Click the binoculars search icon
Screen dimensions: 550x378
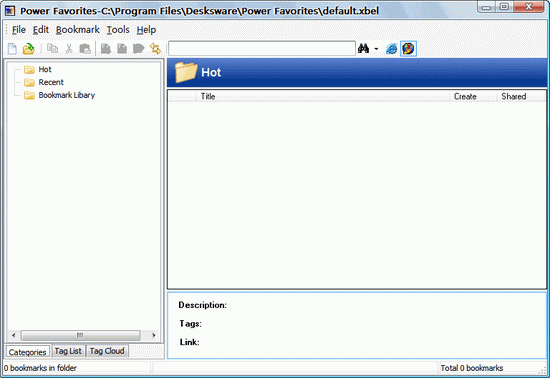click(363, 48)
